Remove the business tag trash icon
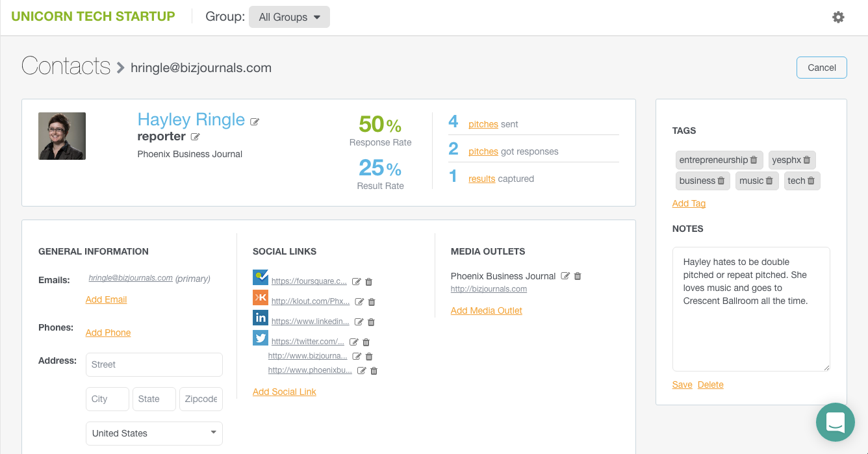The height and width of the screenshot is (454, 868). 721,181
